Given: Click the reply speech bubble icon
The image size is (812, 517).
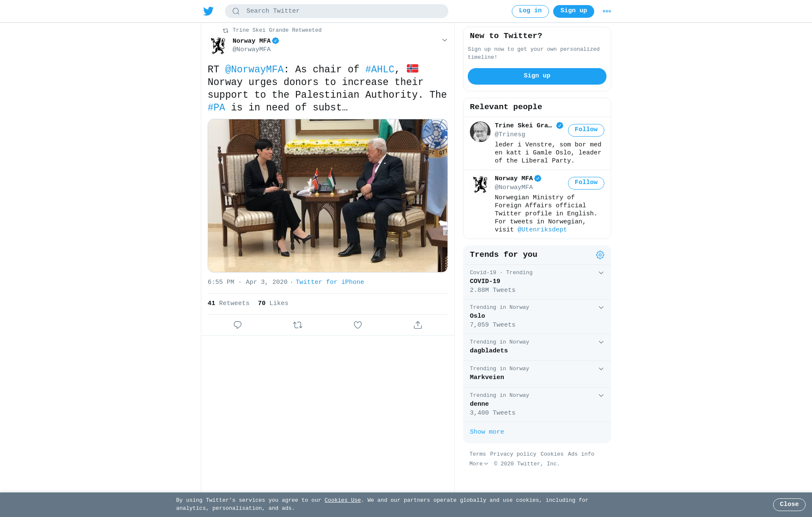Looking at the screenshot, I should (x=238, y=325).
